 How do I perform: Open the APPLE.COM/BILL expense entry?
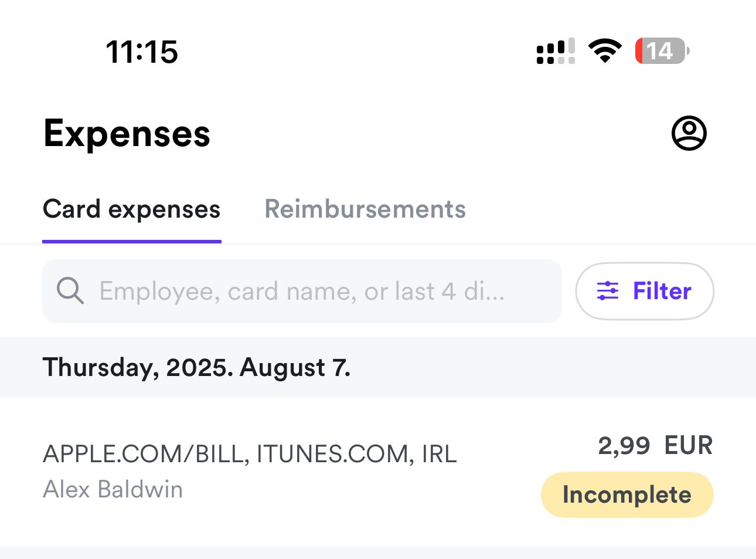coord(250,454)
